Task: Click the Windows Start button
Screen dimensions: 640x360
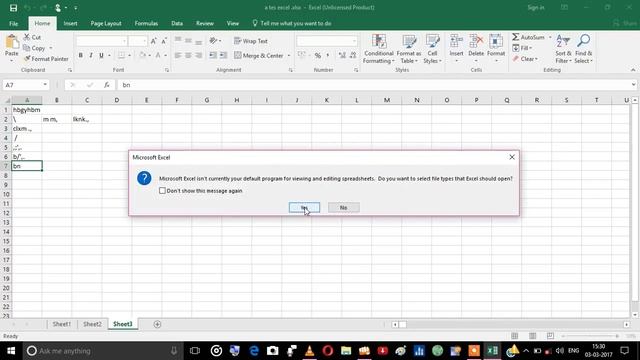Action: [11, 351]
